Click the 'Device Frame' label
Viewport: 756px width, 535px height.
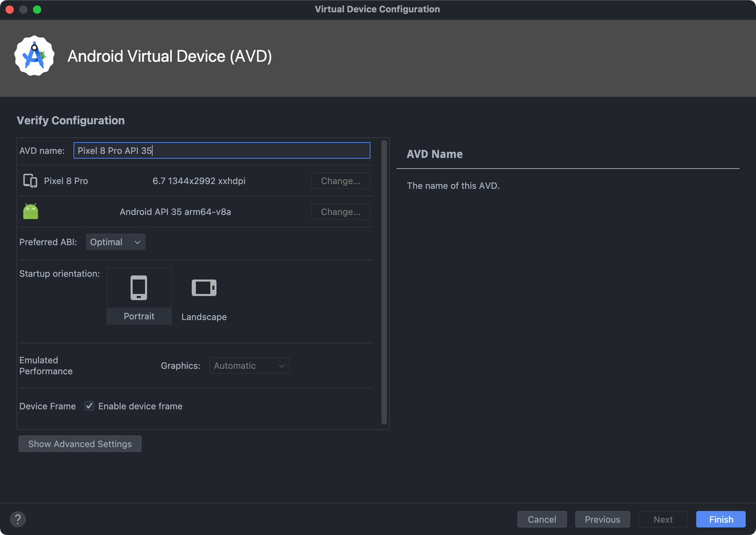(47, 406)
